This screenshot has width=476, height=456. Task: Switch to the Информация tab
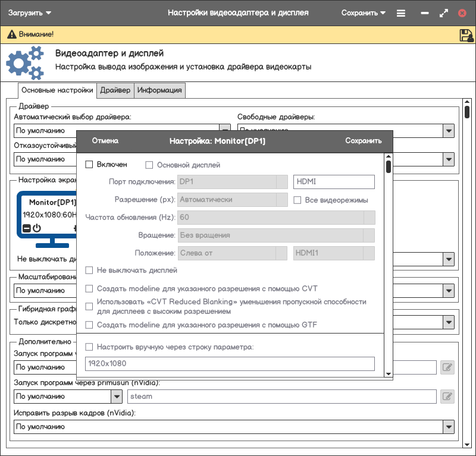pyautogui.click(x=159, y=90)
